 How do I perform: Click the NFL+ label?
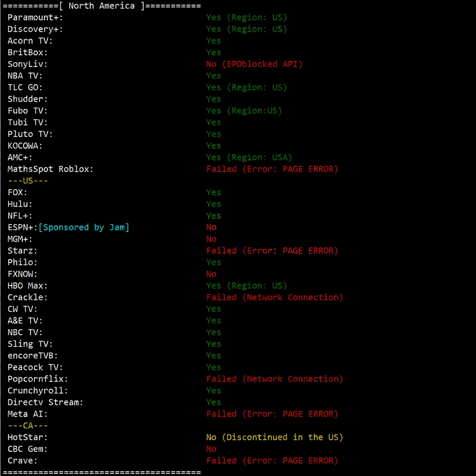click(20, 216)
